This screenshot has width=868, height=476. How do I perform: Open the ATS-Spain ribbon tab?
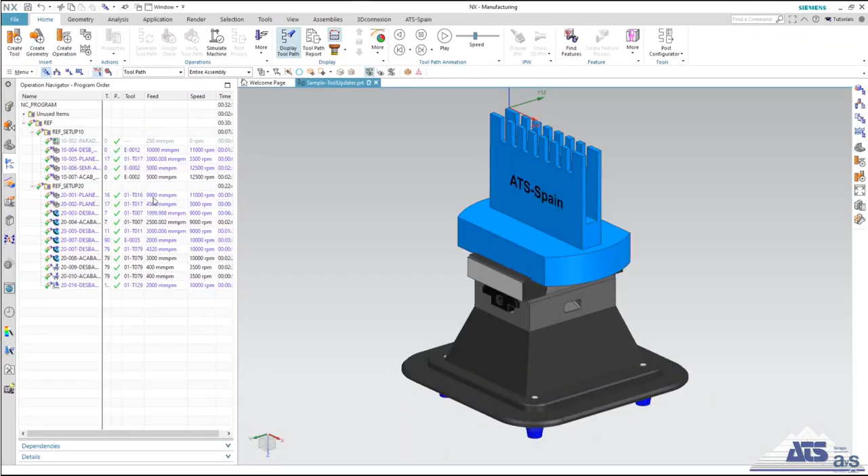pyautogui.click(x=418, y=19)
